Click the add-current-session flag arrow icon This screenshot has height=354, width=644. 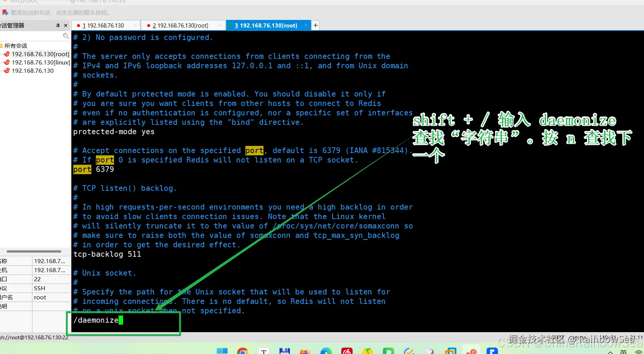click(5, 12)
